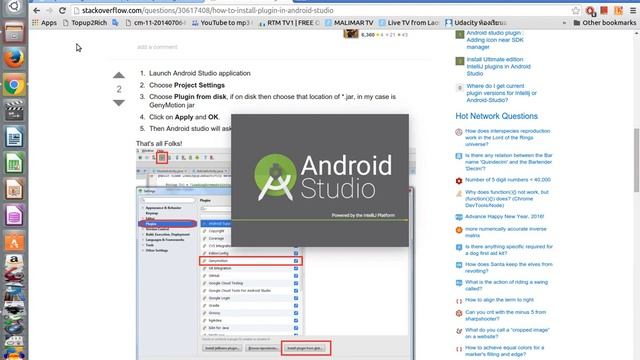Open the MALIMAR TV bookmark
This screenshot has width=640, height=360.
click(x=349, y=23)
